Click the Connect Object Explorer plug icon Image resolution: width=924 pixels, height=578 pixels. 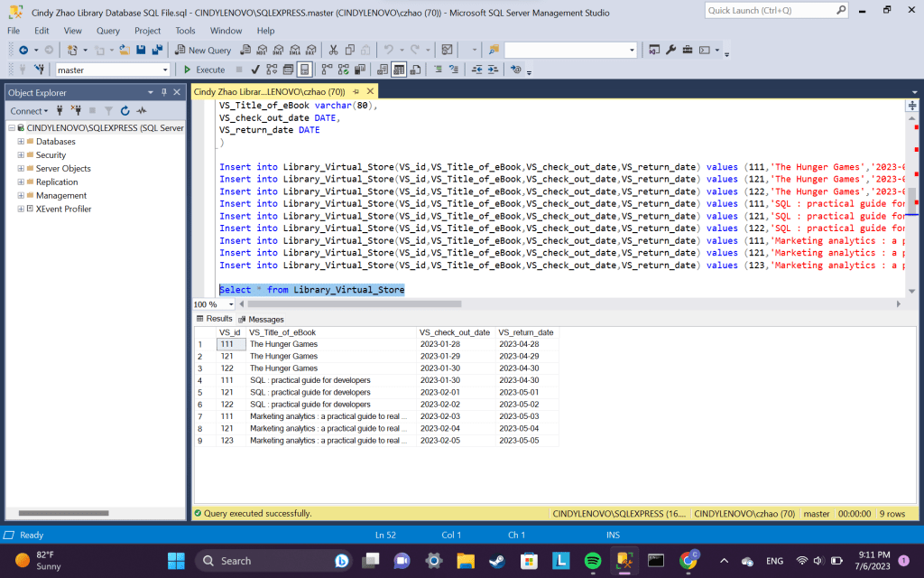(x=60, y=111)
